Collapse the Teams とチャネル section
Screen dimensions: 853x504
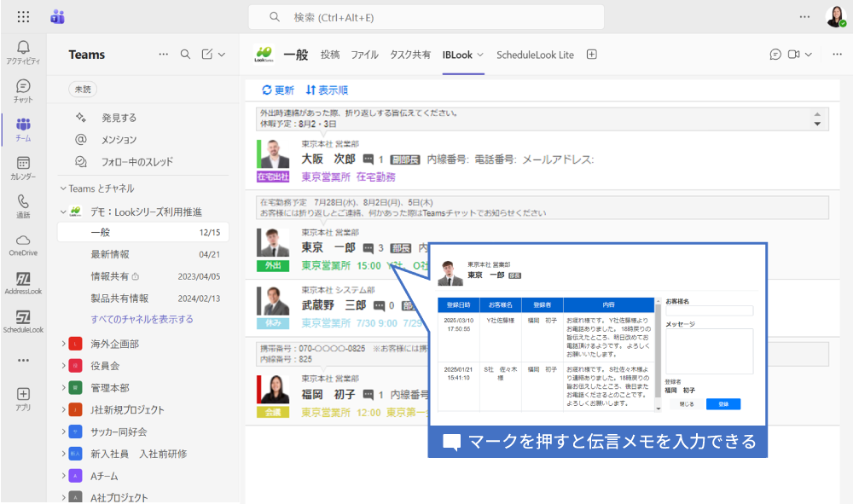63,188
